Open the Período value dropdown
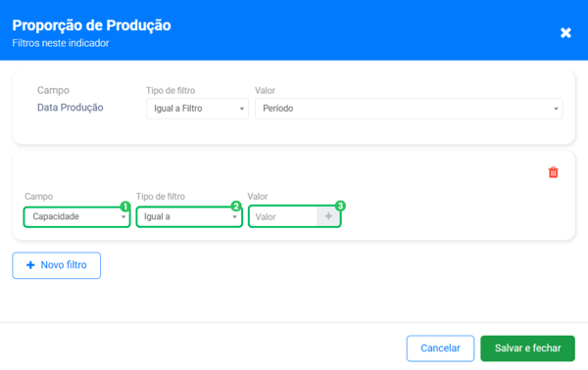This screenshot has width=588, height=370. 409,109
